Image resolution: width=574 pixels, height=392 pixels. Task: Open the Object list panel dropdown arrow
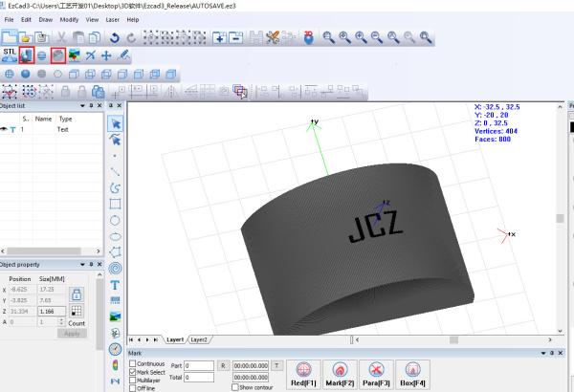point(82,106)
